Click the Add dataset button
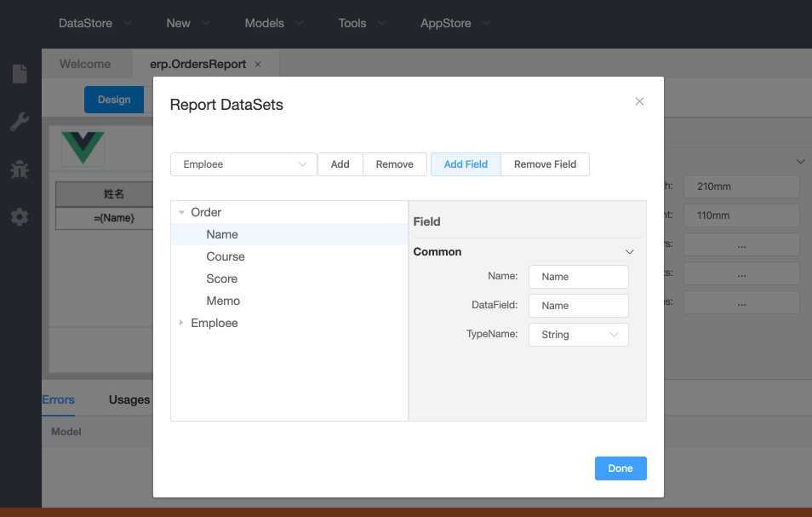This screenshot has width=812, height=517. click(x=340, y=164)
